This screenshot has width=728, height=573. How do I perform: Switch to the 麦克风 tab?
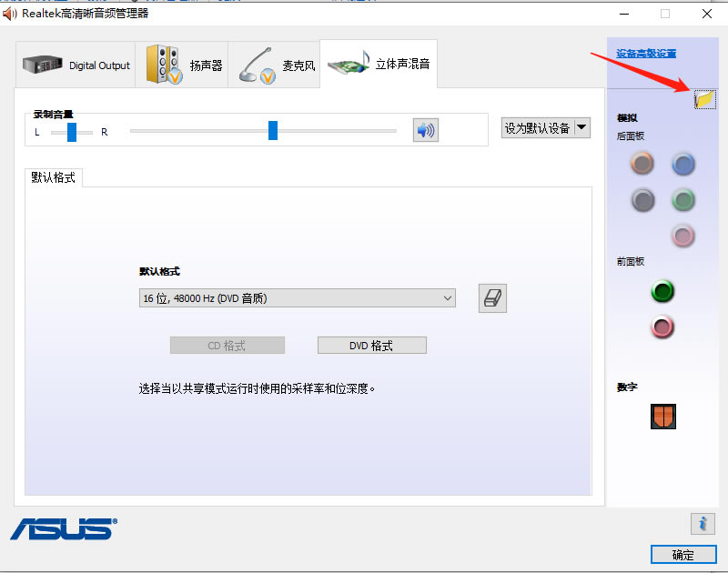(274, 65)
